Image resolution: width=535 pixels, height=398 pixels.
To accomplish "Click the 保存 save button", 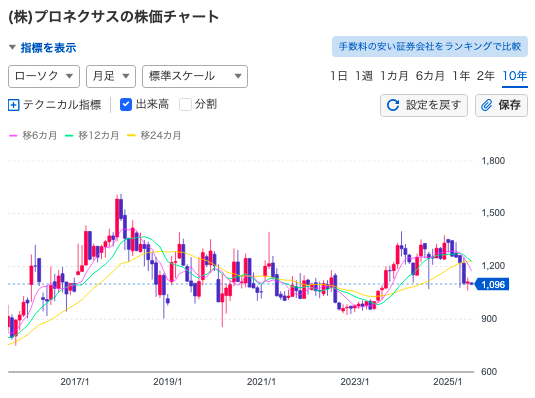I will [501, 105].
